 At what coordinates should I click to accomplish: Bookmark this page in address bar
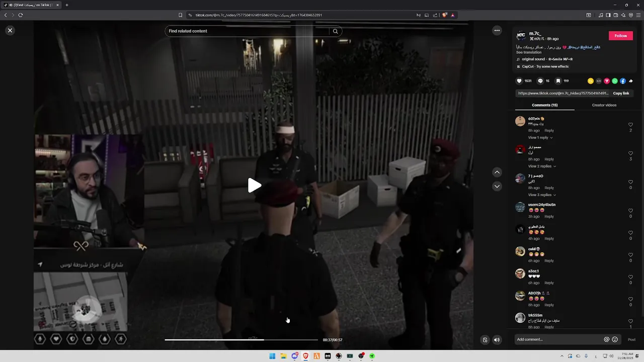click(x=181, y=15)
